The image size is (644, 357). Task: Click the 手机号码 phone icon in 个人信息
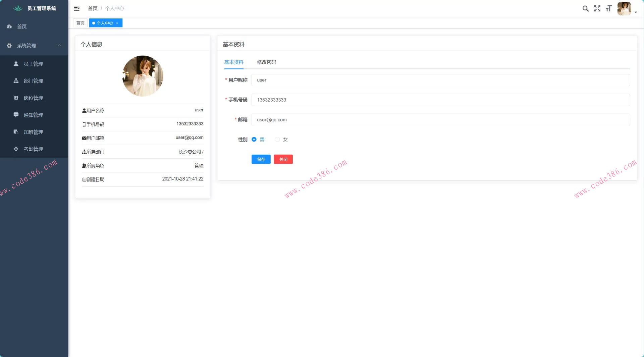(x=84, y=124)
